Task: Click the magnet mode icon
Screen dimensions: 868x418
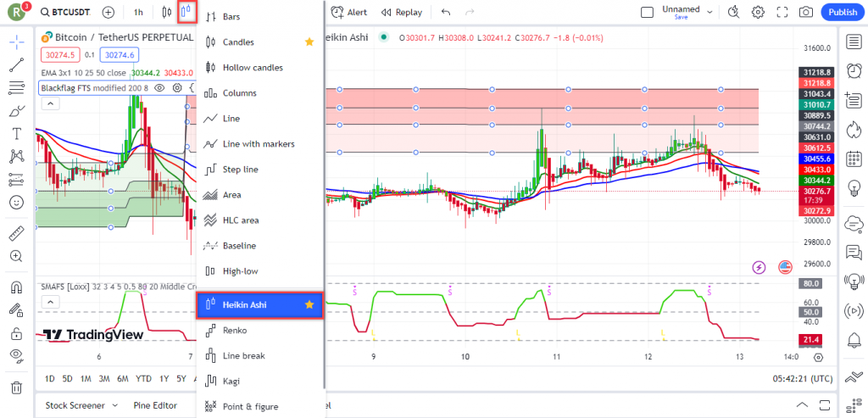Action: 16,288
